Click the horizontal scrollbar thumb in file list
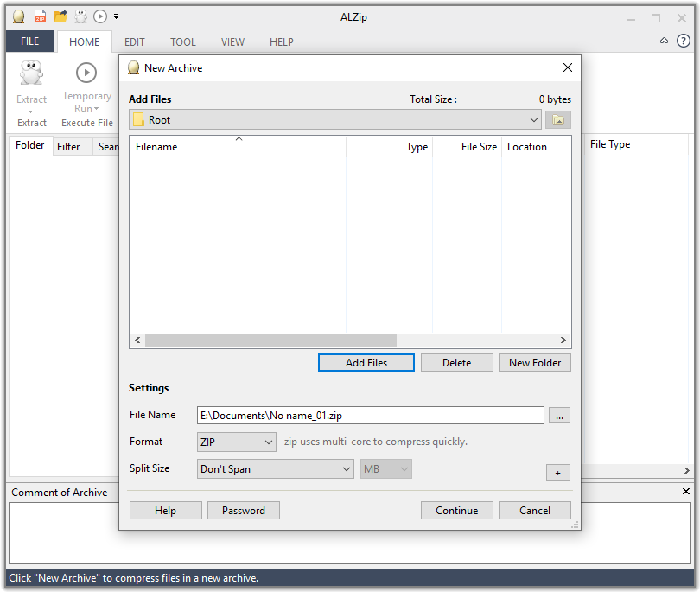This screenshot has height=592, width=700. pyautogui.click(x=270, y=340)
